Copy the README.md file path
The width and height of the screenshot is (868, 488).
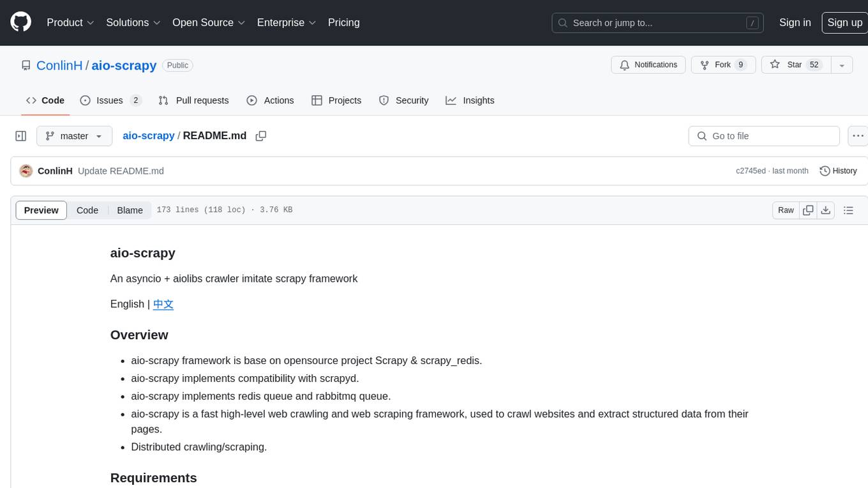click(260, 136)
